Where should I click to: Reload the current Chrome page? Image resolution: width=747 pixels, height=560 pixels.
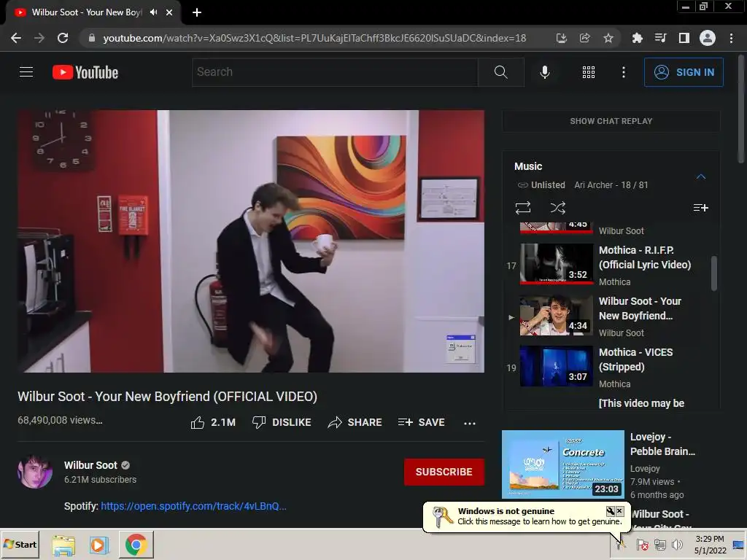(63, 38)
